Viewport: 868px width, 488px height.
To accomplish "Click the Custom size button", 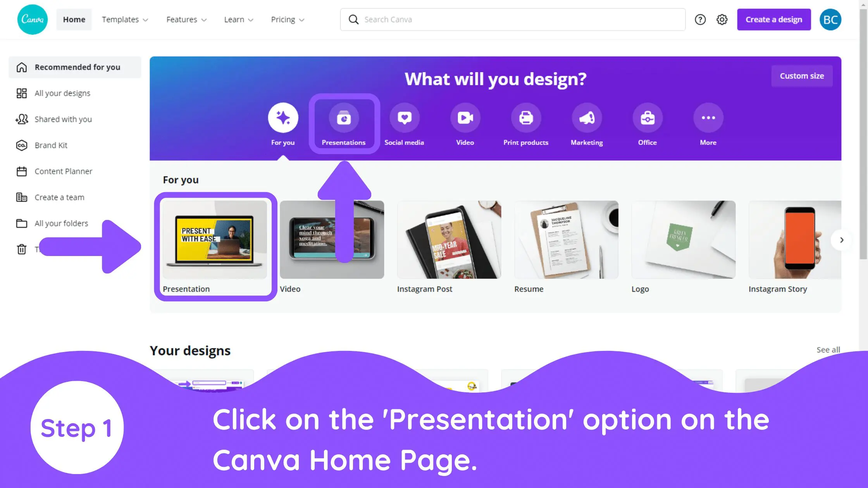I will tap(803, 76).
